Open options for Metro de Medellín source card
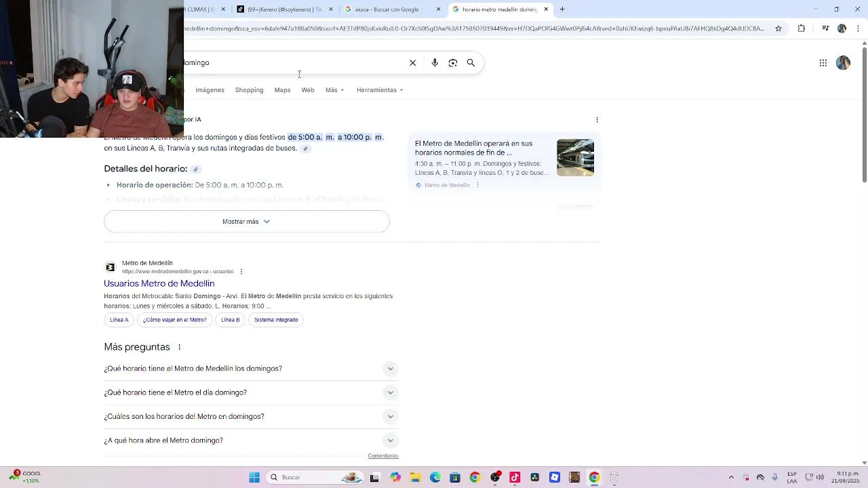The width and height of the screenshot is (868, 488). pos(478,185)
